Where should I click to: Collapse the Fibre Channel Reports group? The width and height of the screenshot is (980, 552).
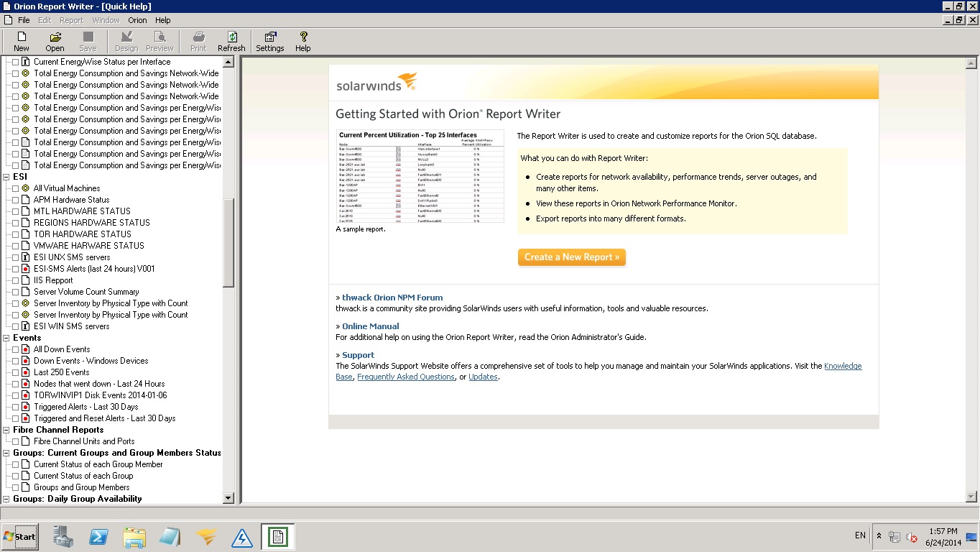coord(6,430)
